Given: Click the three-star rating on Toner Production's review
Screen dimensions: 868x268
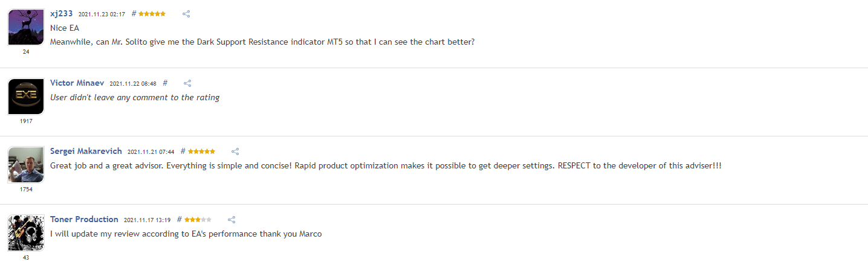Looking at the screenshot, I should click(x=198, y=219).
